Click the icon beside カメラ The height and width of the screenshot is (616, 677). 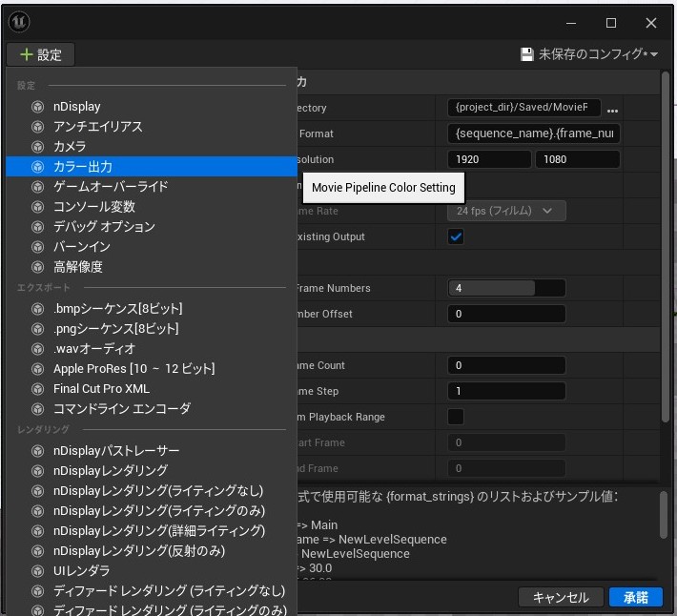[38, 147]
